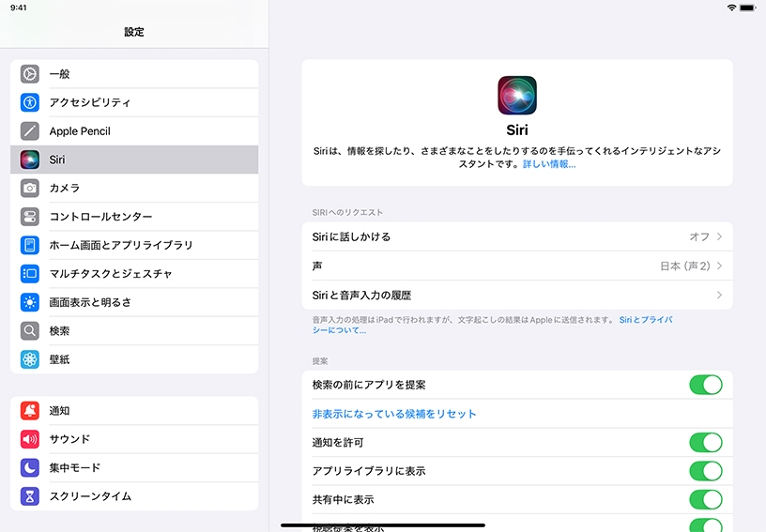This screenshot has width=766, height=532.
Task: Disable the 通知を許可 switch
Action: (706, 442)
